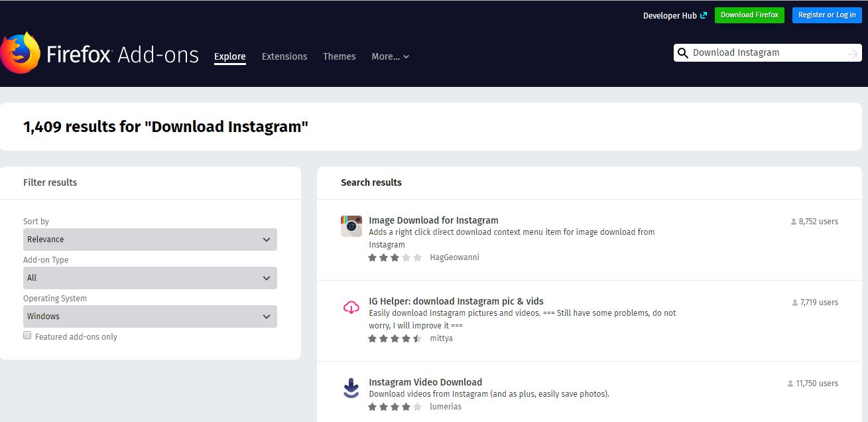Submit search with the arrow icon
The image size is (868, 422).
[x=853, y=53]
